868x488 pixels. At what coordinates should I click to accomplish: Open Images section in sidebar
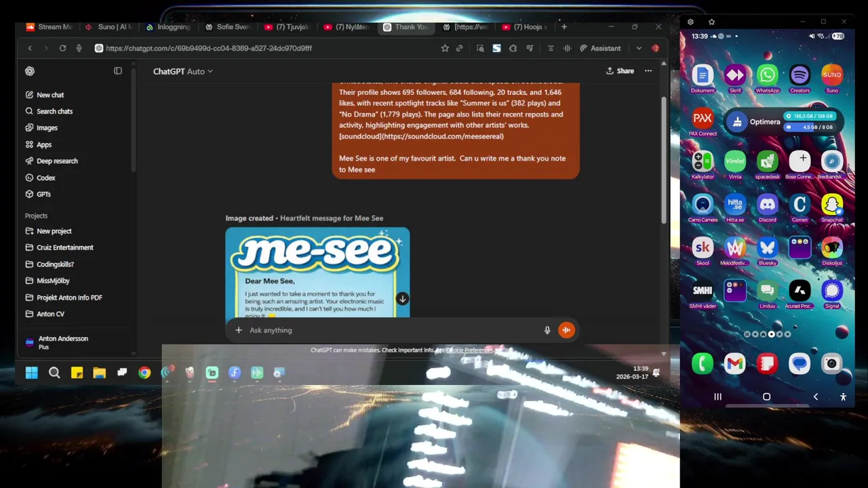tap(41, 127)
